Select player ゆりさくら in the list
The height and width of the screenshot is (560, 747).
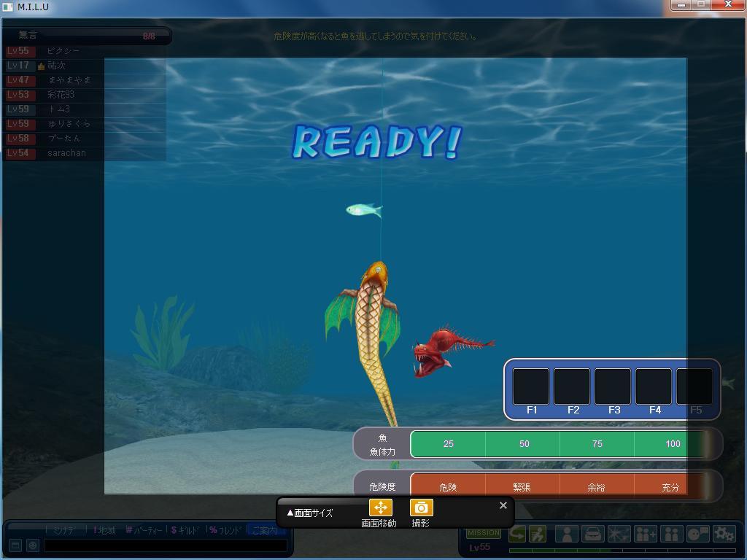click(85, 124)
